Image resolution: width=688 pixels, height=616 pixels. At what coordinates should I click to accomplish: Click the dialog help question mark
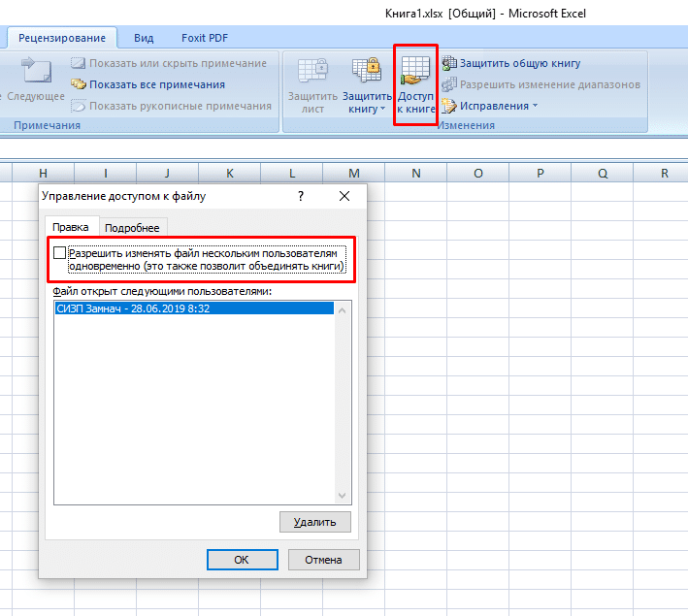point(301,196)
